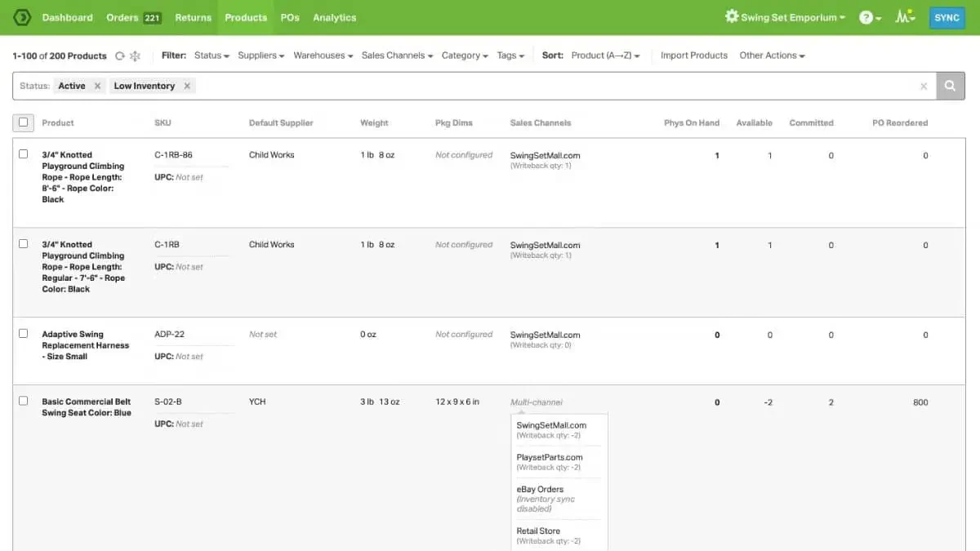Expand the Sales Channels filter dropdown
This screenshot has width=980, height=551.
pyautogui.click(x=397, y=56)
